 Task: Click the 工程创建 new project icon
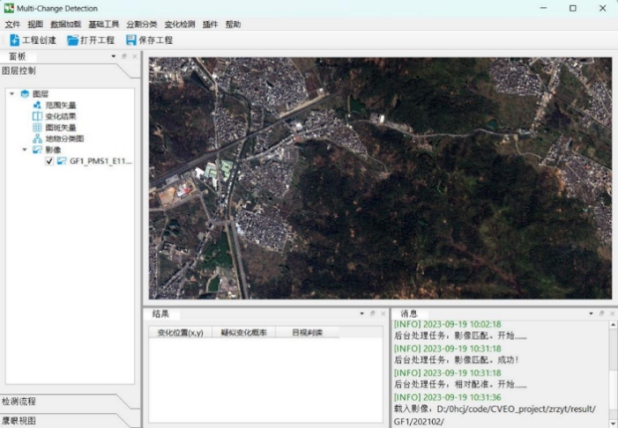coord(14,40)
